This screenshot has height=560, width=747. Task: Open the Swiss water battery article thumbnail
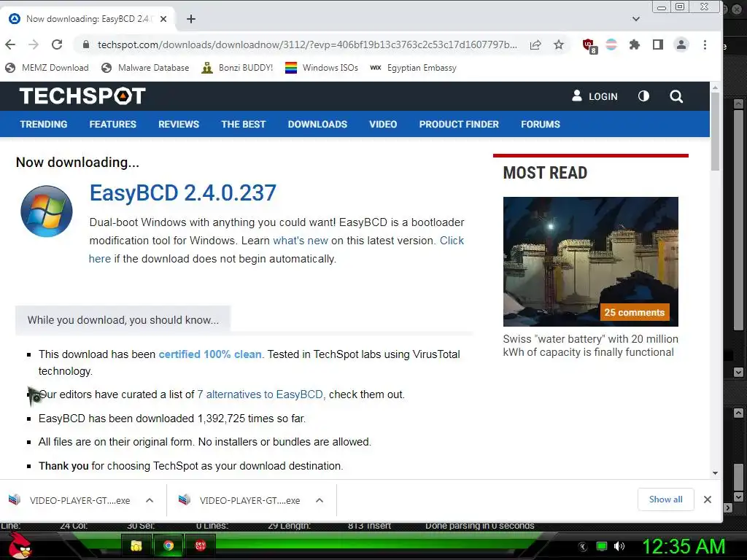click(591, 262)
